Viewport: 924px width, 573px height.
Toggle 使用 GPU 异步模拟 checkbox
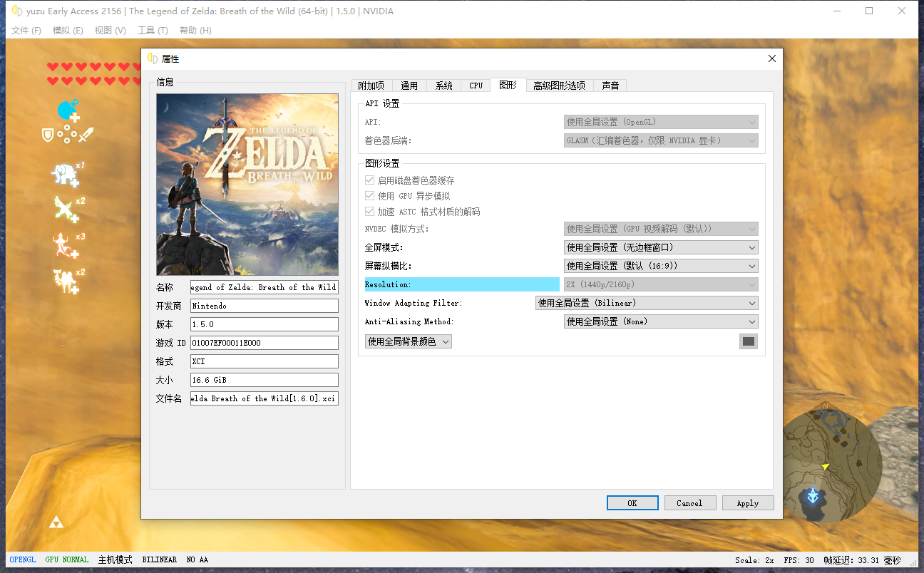(x=369, y=196)
